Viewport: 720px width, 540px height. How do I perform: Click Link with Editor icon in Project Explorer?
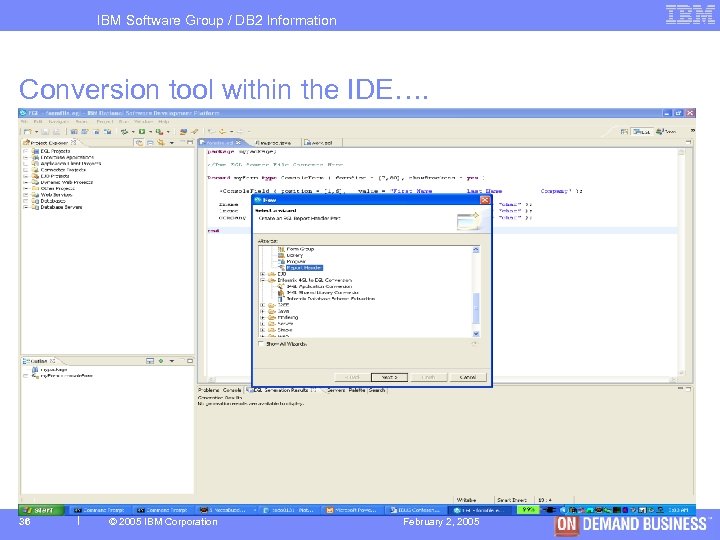[x=160, y=143]
